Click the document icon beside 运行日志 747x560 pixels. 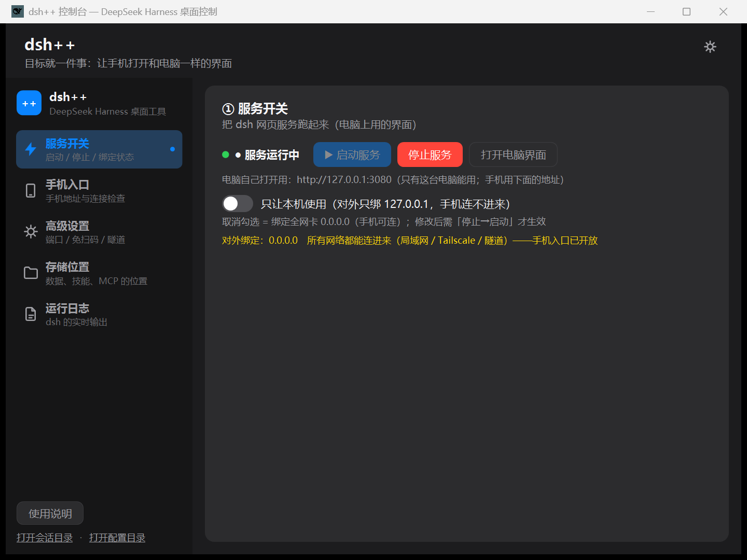pyautogui.click(x=31, y=314)
